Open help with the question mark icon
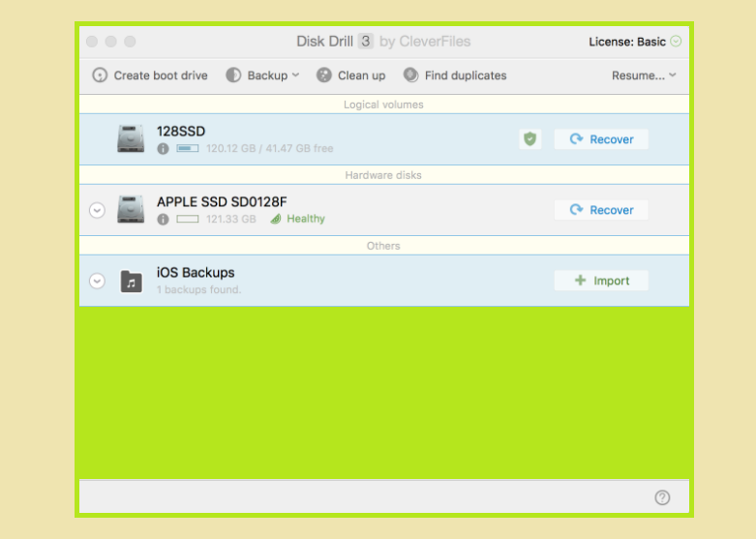This screenshot has height=539, width=756. (x=662, y=497)
